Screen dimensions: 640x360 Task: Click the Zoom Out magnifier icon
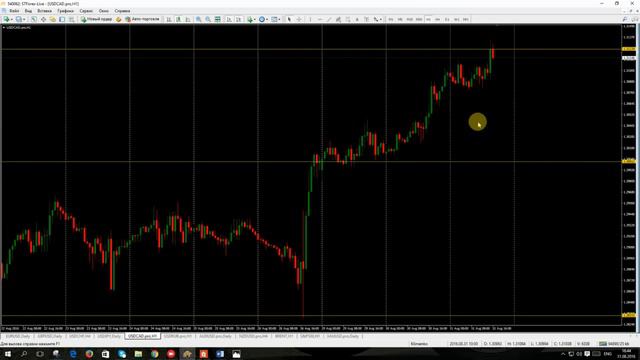208,19
